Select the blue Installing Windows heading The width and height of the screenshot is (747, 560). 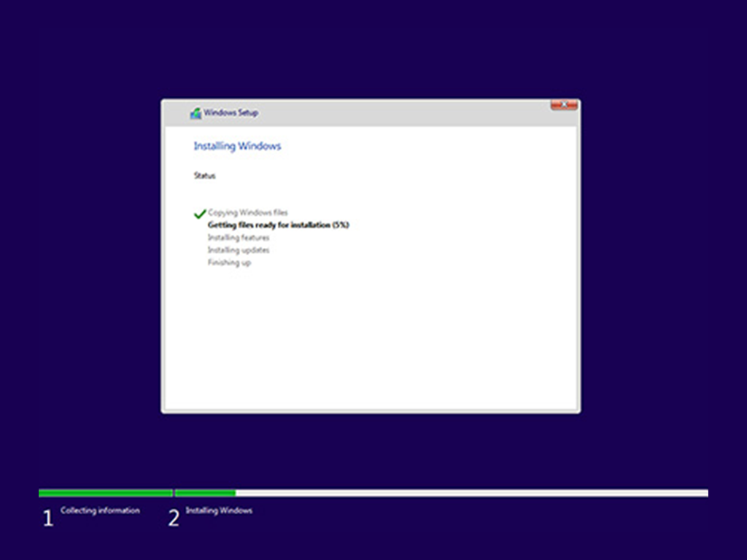pyautogui.click(x=237, y=146)
